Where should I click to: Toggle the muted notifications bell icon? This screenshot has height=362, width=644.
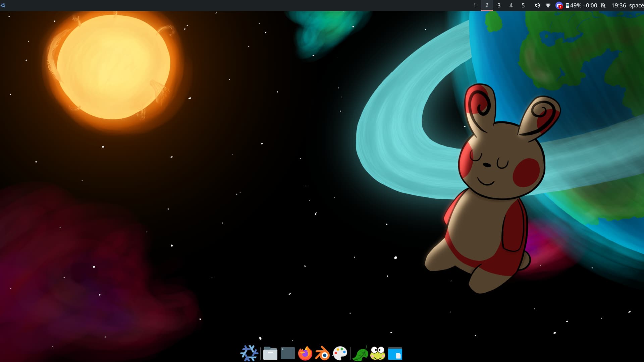point(603,5)
